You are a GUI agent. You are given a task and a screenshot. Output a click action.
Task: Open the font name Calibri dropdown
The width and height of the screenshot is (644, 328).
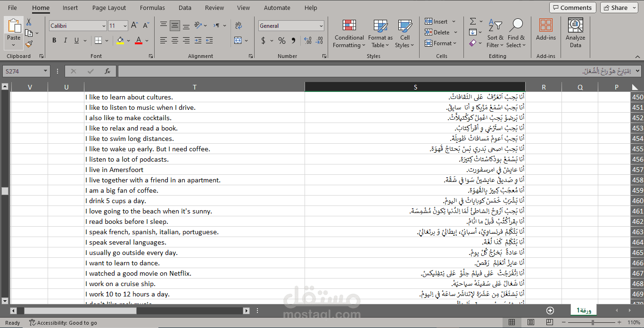point(104,26)
